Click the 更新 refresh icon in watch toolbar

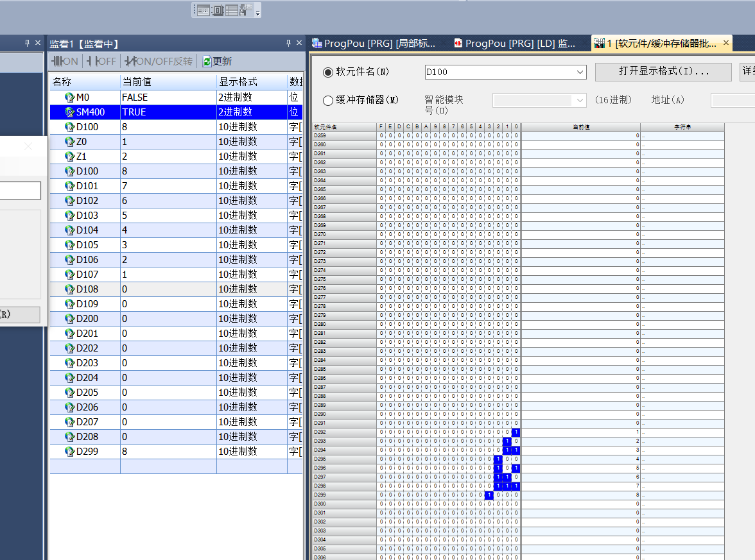(207, 62)
